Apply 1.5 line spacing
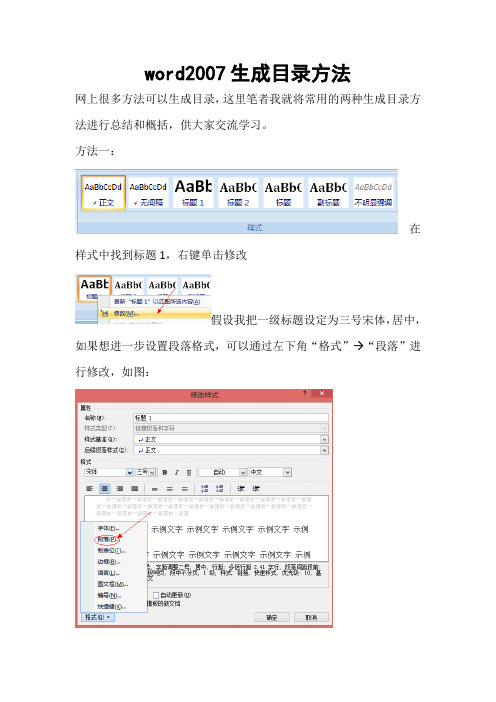This screenshot has width=496, height=702. [170, 489]
